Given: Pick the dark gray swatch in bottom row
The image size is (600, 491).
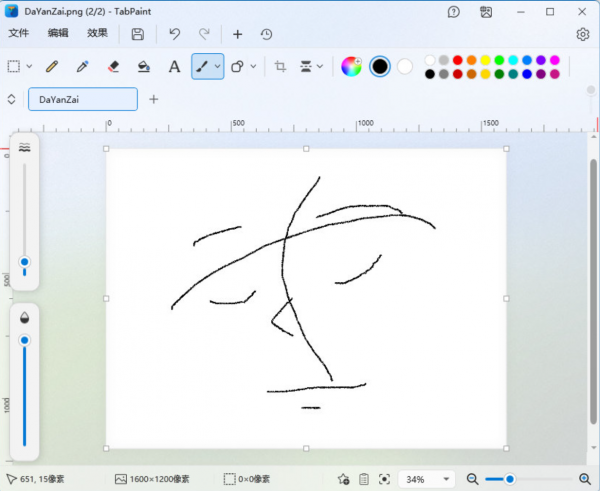Looking at the screenshot, I should [444, 74].
